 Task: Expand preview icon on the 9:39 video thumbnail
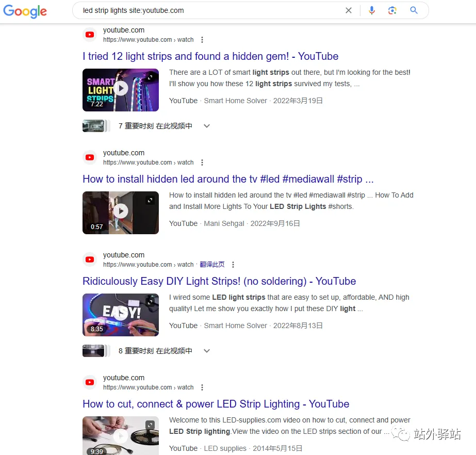point(150,425)
